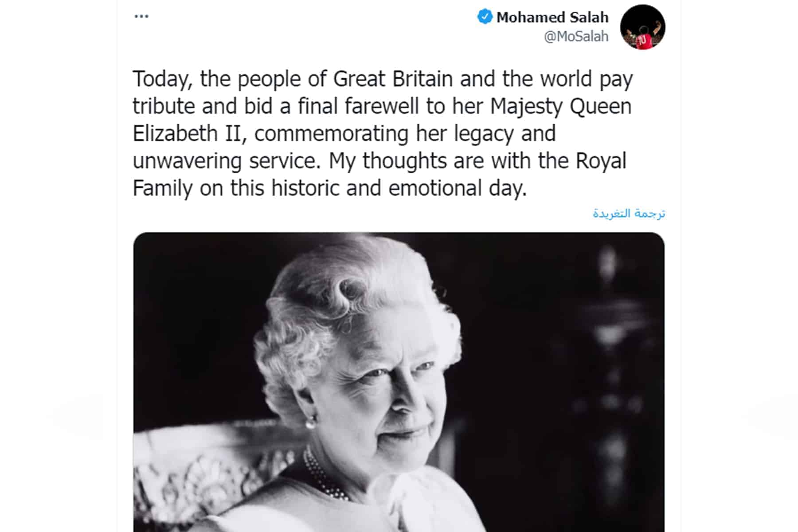Screen dimensions: 798x532
Task: Tap the tweet's attached image preview
Action: pyautogui.click(x=399, y=382)
